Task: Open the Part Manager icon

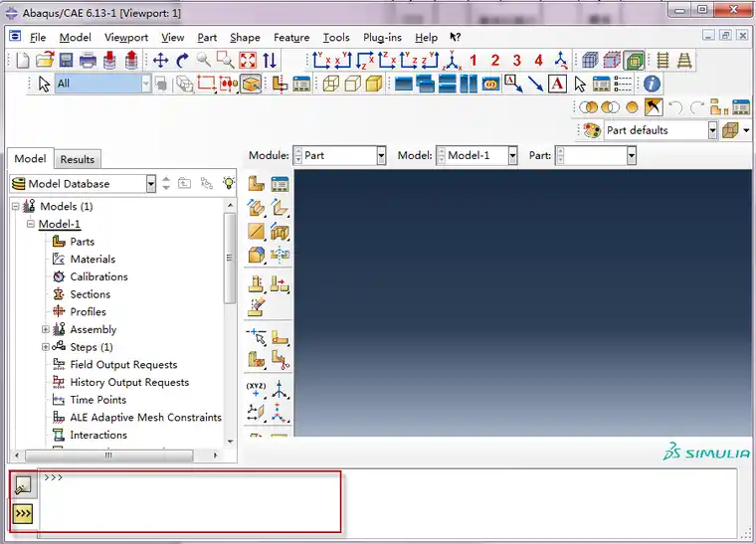Action: coord(280,184)
